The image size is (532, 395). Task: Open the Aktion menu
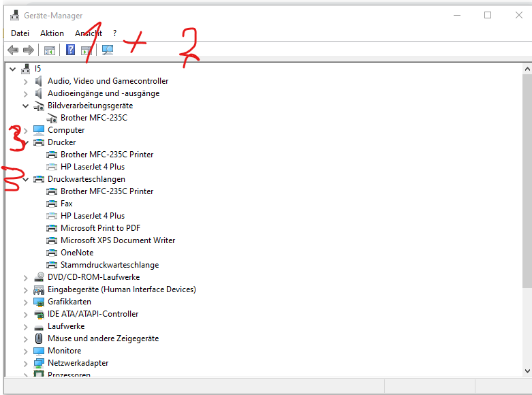(x=52, y=33)
